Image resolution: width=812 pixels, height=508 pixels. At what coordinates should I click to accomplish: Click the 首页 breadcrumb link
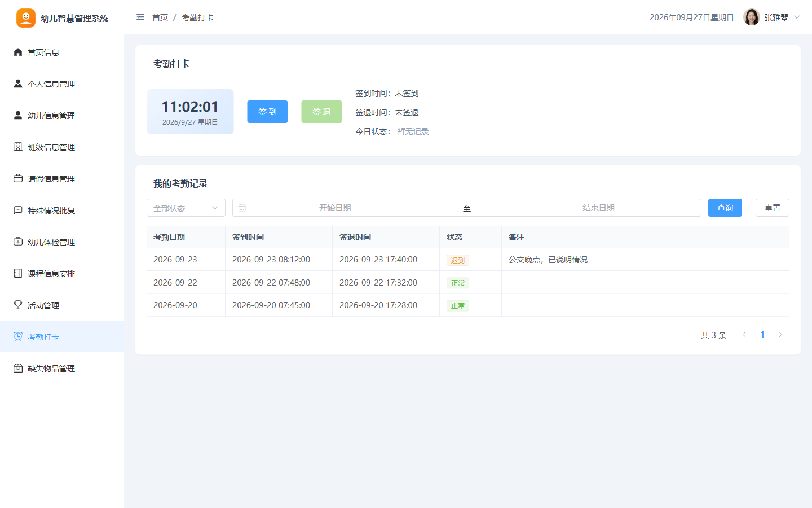coord(160,17)
